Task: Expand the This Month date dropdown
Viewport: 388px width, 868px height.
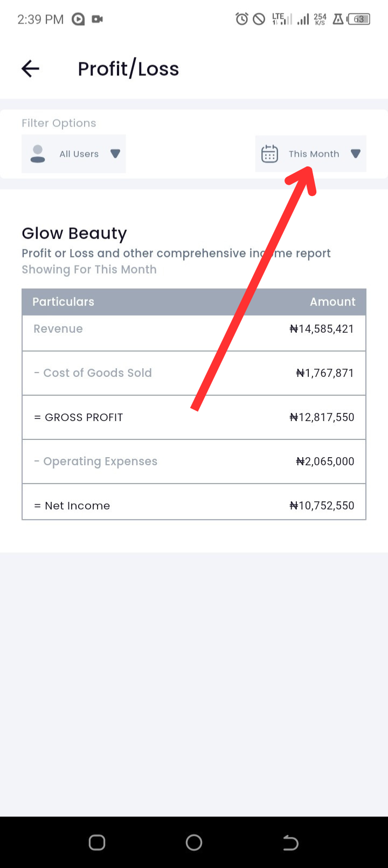Action: (311, 153)
